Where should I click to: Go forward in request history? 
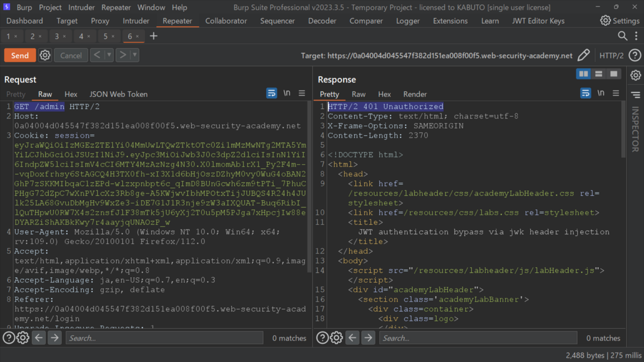tap(123, 55)
